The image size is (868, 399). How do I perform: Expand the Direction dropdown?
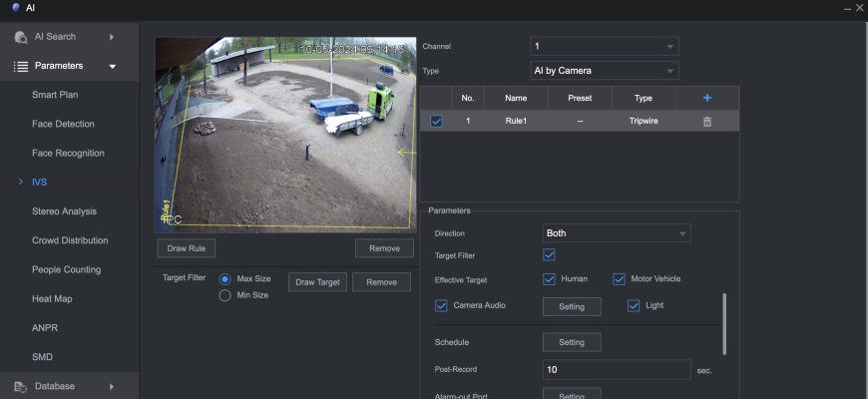[x=617, y=232]
